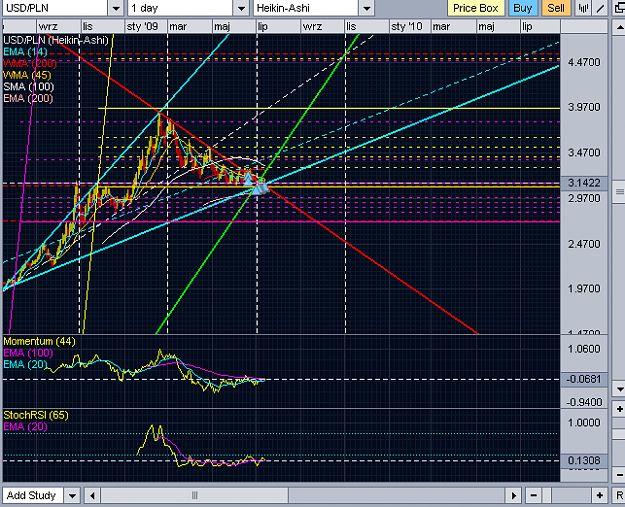Click the orange Sell button
This screenshot has width=625, height=507.
click(556, 8)
